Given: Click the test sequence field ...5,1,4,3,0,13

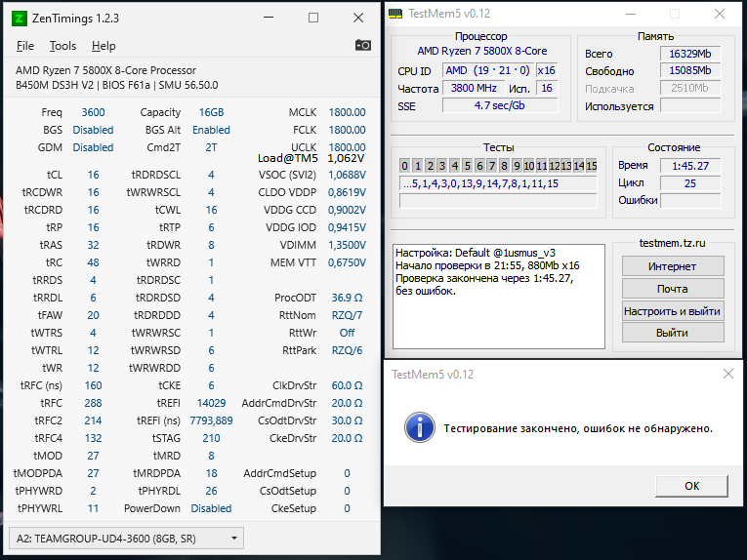Looking at the screenshot, I should coord(498,183).
